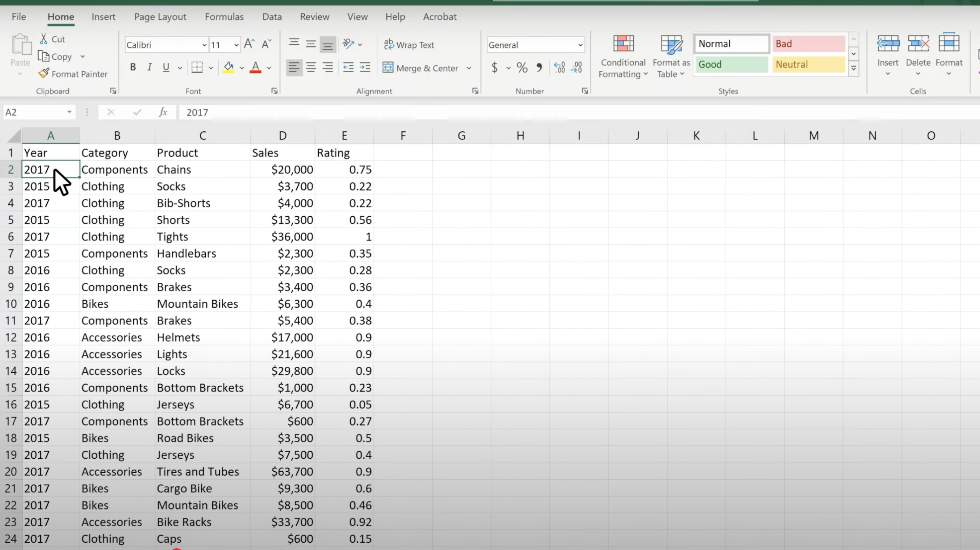Screen dimensions: 980x550
Task: Toggle Bold formatting
Action: [x=133, y=67]
